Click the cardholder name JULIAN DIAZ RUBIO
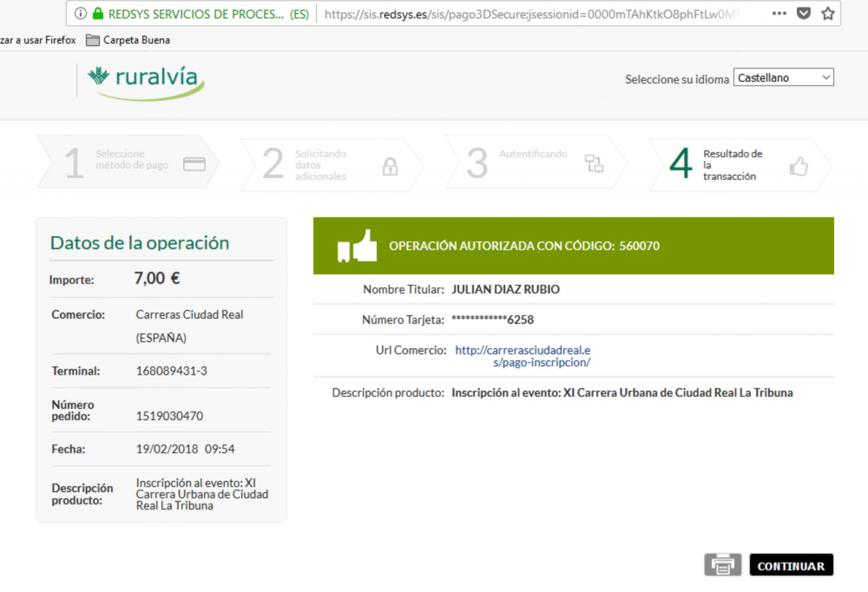The width and height of the screenshot is (868, 592). click(505, 289)
